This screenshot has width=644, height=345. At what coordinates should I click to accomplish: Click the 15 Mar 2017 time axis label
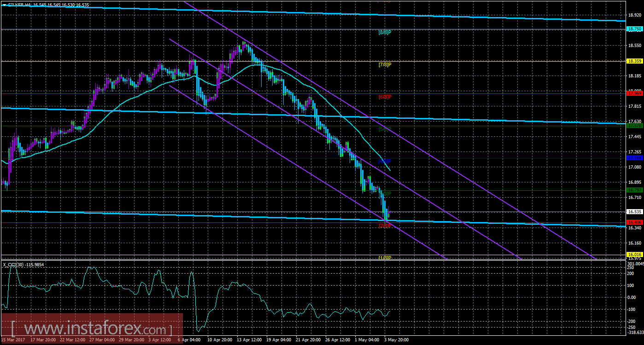(x=13, y=339)
